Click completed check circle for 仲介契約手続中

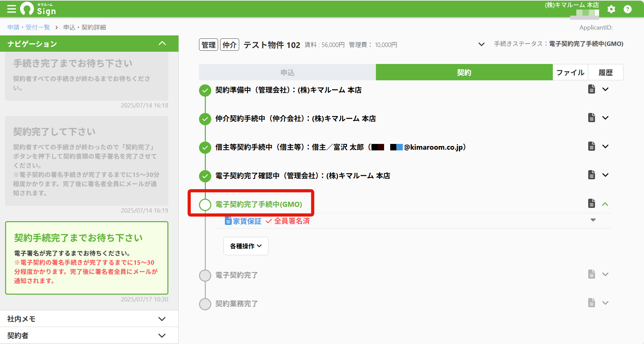(x=205, y=119)
